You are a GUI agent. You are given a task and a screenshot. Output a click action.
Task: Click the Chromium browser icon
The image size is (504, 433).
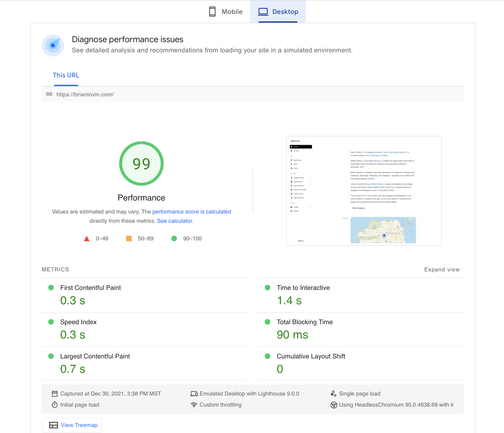tap(334, 405)
